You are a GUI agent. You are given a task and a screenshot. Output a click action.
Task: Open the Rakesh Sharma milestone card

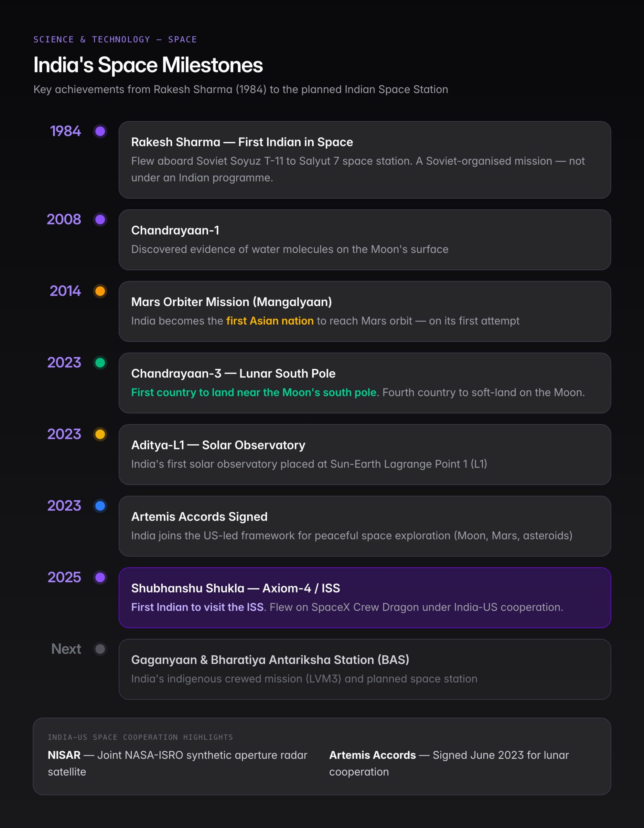pos(365,160)
